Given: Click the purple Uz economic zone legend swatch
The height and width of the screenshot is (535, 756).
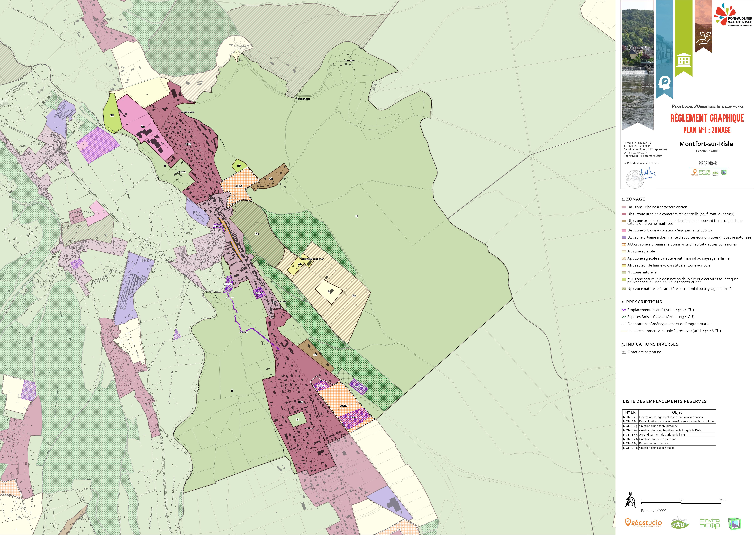Looking at the screenshot, I should click(624, 238).
